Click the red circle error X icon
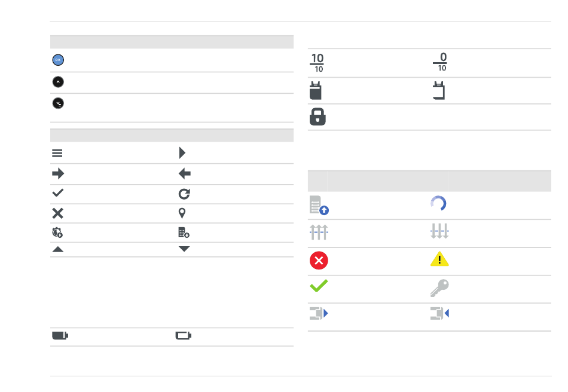Image resolution: width=568 pixels, height=392 pixels. coord(319,261)
